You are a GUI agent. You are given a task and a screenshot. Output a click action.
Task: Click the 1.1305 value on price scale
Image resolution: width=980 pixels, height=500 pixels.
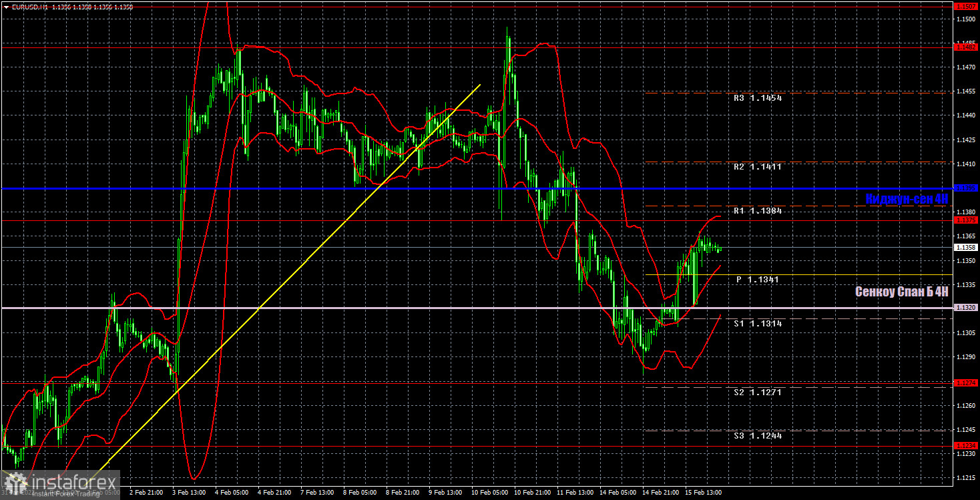(965, 332)
